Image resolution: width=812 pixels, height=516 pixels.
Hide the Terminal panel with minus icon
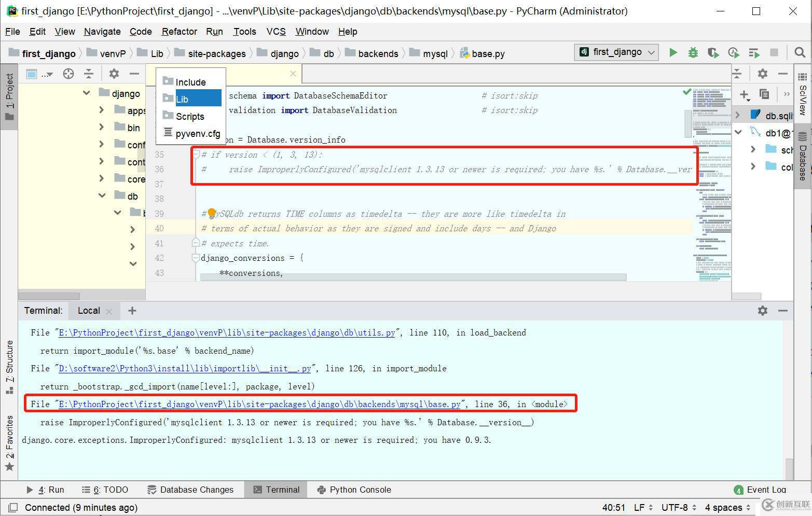coord(782,311)
